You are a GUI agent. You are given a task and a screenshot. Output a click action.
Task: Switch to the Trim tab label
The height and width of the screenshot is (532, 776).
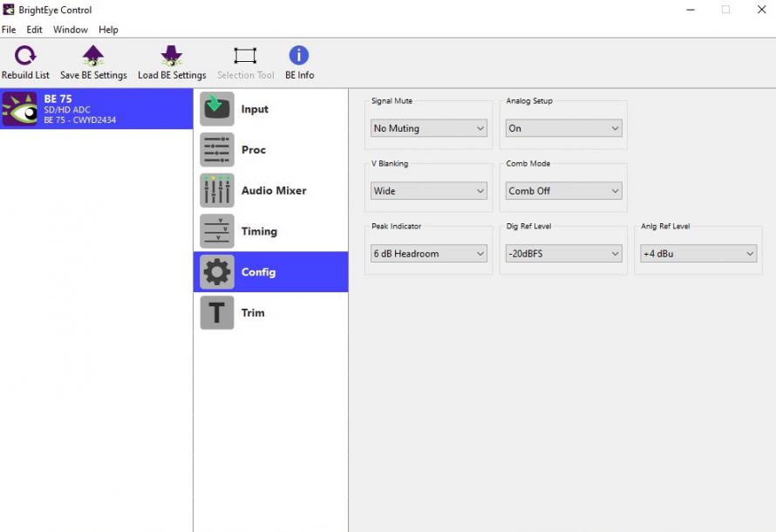tap(253, 313)
